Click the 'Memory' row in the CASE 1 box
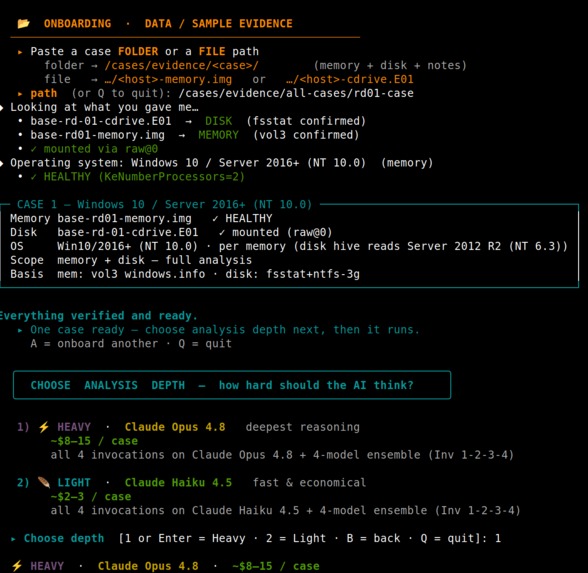 point(141,218)
